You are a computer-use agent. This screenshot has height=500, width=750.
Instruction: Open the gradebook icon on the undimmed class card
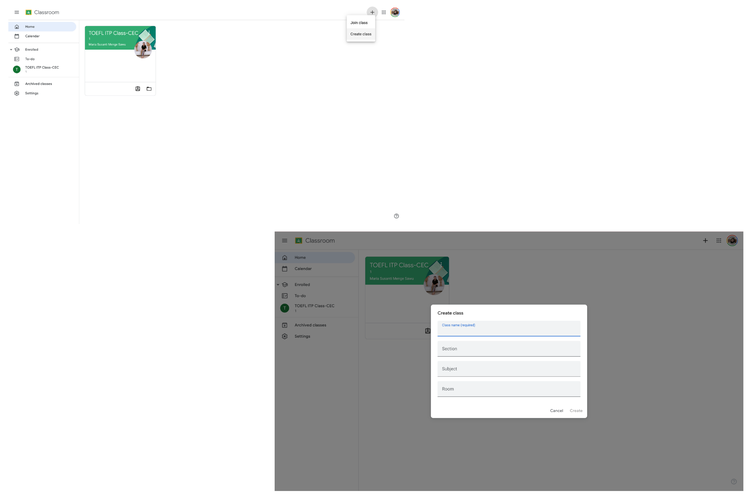click(x=138, y=89)
